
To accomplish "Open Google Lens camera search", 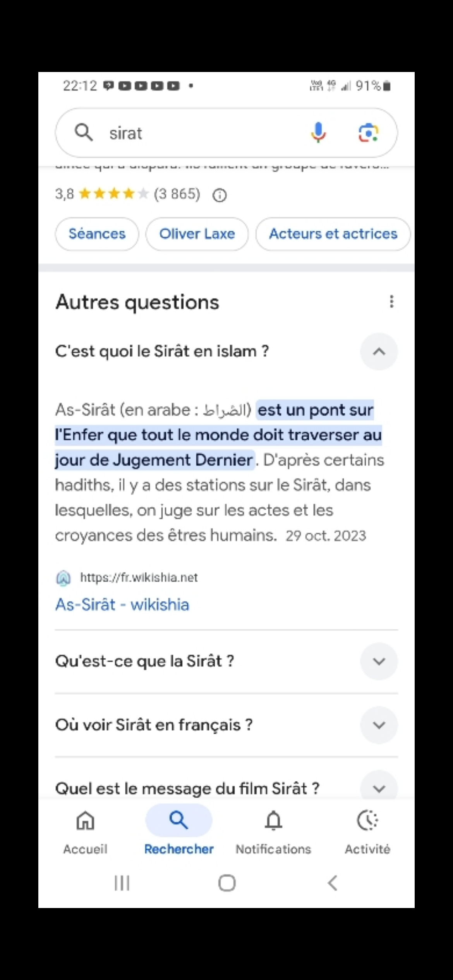I will 368,133.
